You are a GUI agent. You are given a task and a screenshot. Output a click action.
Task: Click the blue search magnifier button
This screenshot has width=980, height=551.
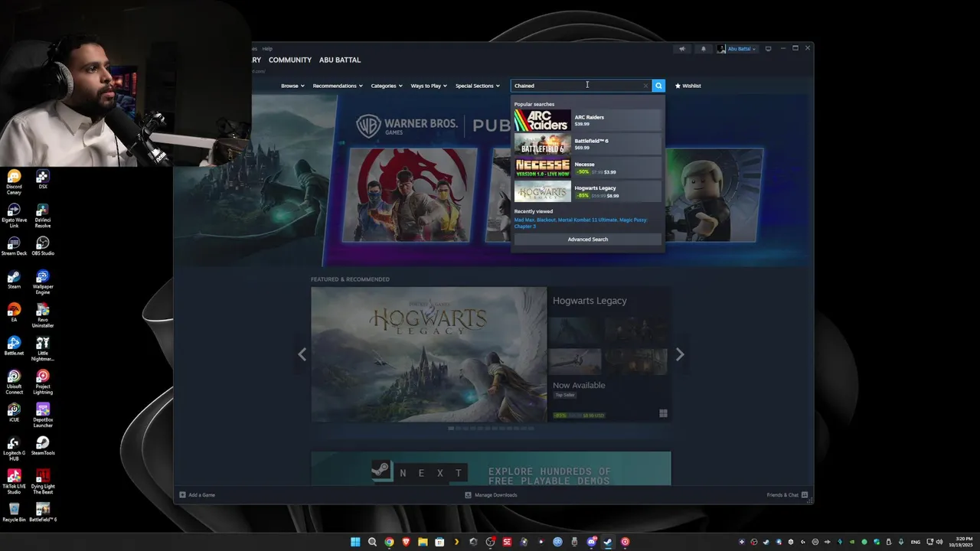coord(658,86)
